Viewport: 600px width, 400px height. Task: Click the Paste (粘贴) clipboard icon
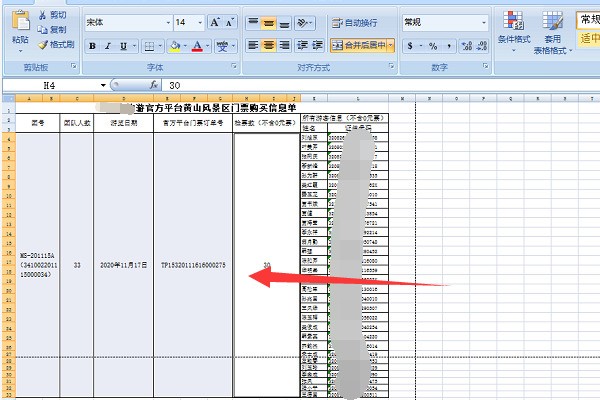coord(21,21)
